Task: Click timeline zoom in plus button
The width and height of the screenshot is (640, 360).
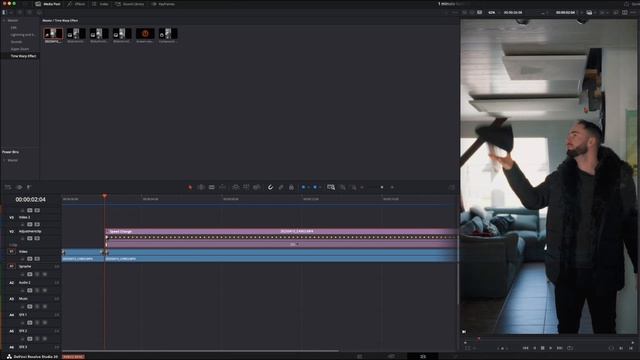Action: (x=392, y=187)
